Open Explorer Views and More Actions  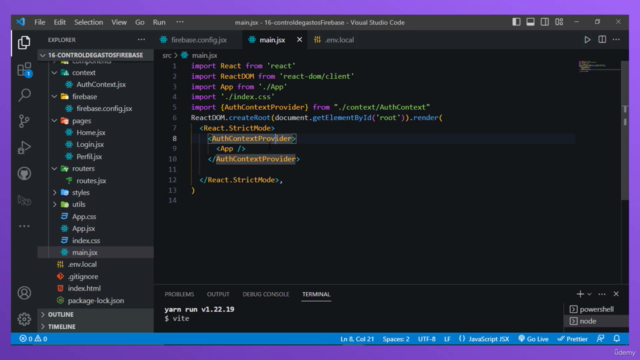(x=141, y=40)
